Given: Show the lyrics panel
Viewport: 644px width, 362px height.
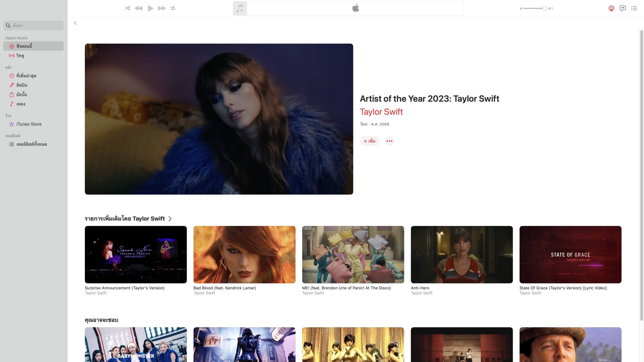Looking at the screenshot, I should (x=623, y=8).
